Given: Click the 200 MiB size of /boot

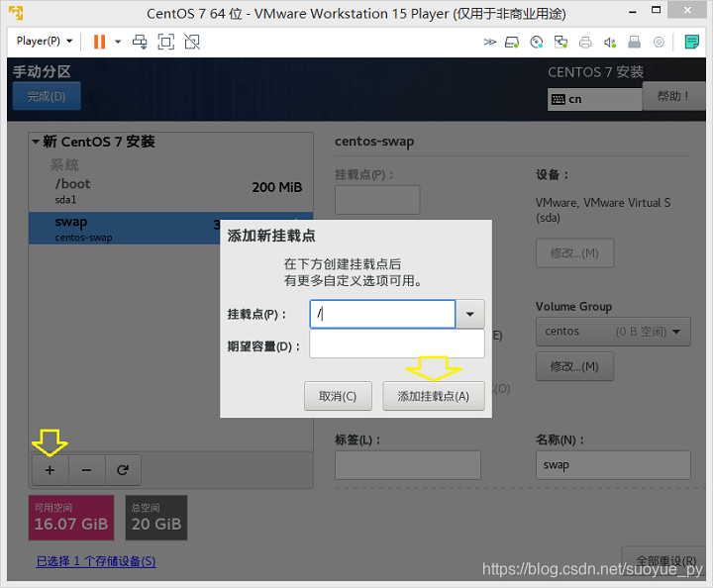Looking at the screenshot, I should [x=277, y=187].
